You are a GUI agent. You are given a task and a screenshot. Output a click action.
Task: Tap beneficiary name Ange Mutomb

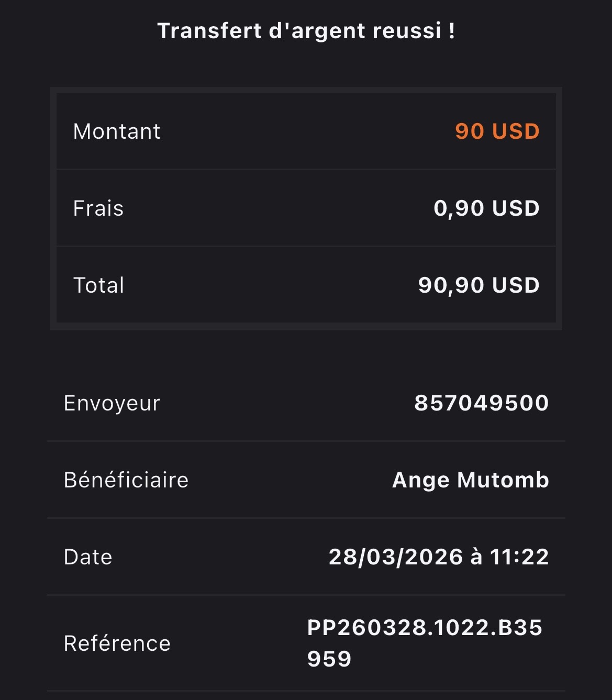pos(471,481)
